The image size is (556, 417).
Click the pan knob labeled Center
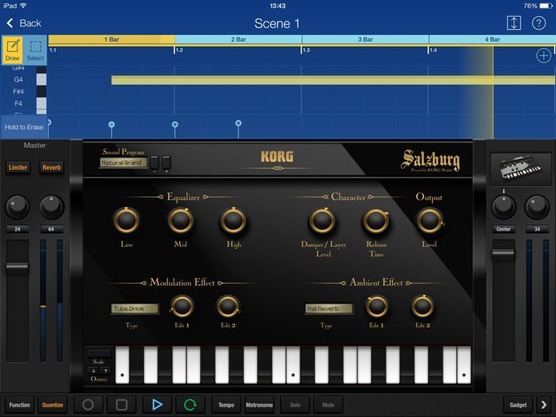click(x=504, y=207)
